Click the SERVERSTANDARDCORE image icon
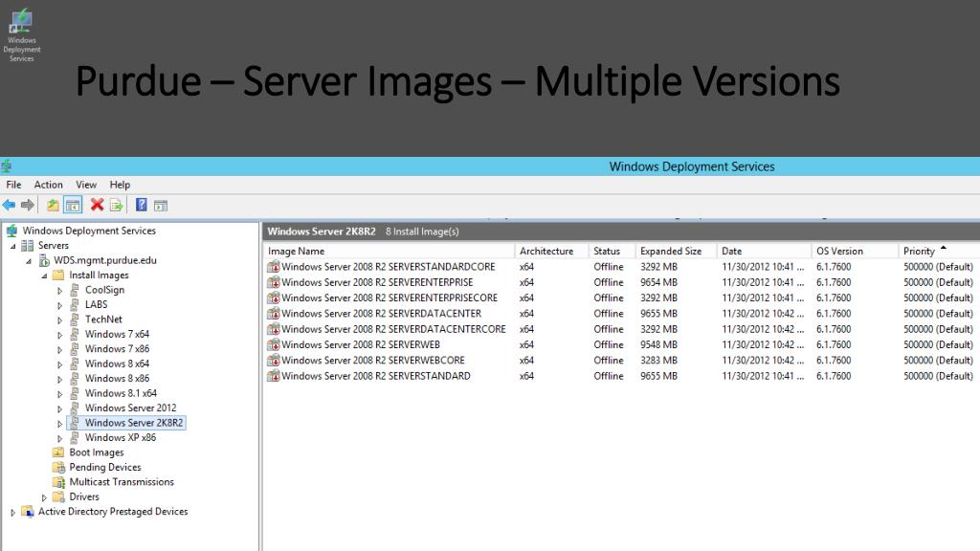Viewport: 980px width, 551px height. tap(273, 267)
